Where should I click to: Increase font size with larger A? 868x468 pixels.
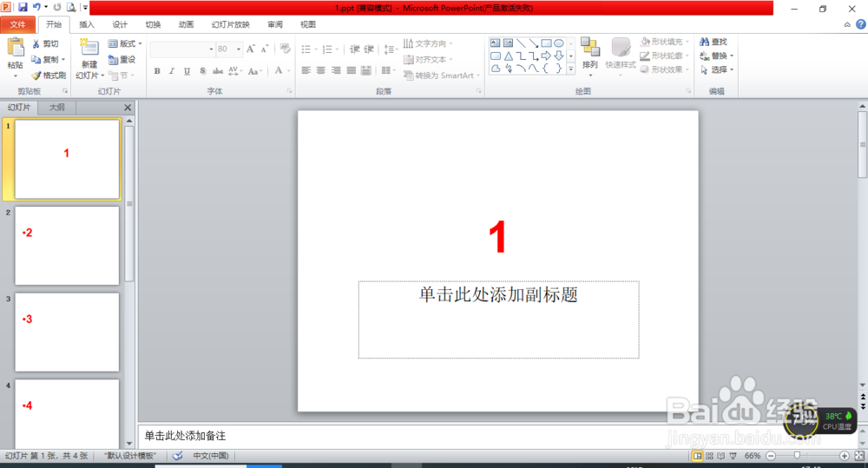(x=251, y=49)
